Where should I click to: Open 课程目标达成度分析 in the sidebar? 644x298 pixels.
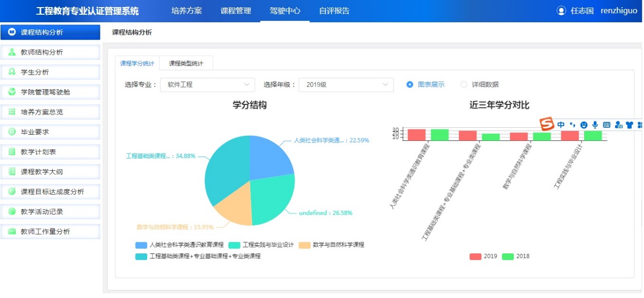click(x=52, y=192)
